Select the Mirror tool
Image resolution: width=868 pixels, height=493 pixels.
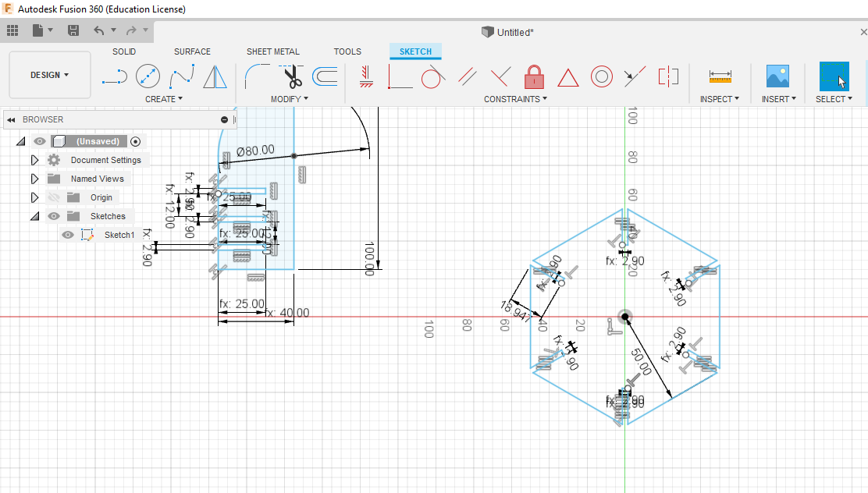[215, 76]
